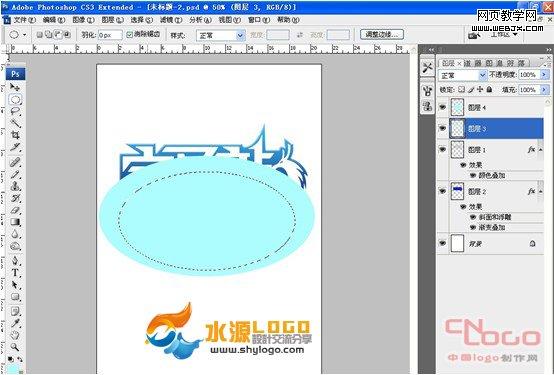
Task: Open the 填充 fill slider arrow
Action: point(544,90)
